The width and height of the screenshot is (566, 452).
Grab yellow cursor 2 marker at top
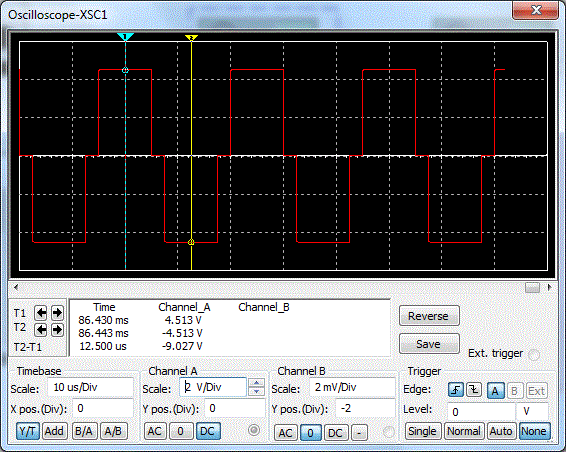(x=191, y=38)
